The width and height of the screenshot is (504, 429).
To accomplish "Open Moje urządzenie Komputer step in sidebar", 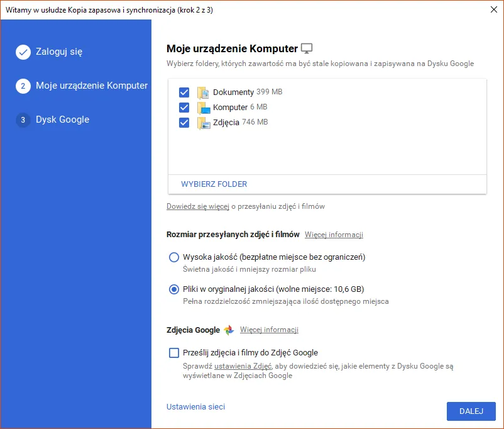I will point(92,86).
